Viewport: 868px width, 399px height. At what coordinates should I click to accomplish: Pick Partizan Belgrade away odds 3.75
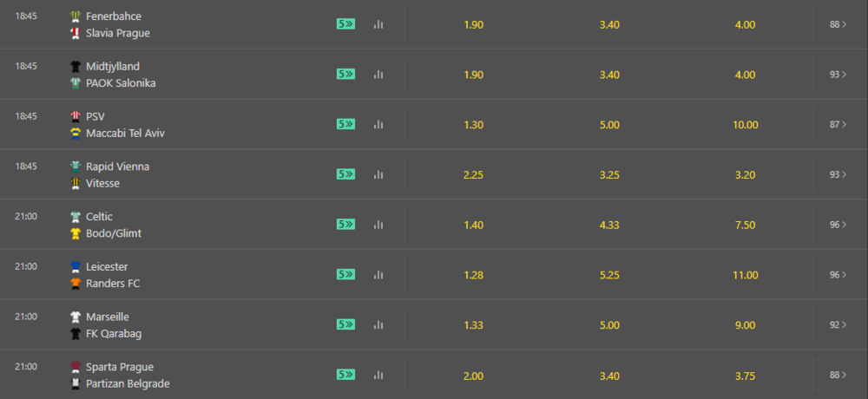point(745,376)
